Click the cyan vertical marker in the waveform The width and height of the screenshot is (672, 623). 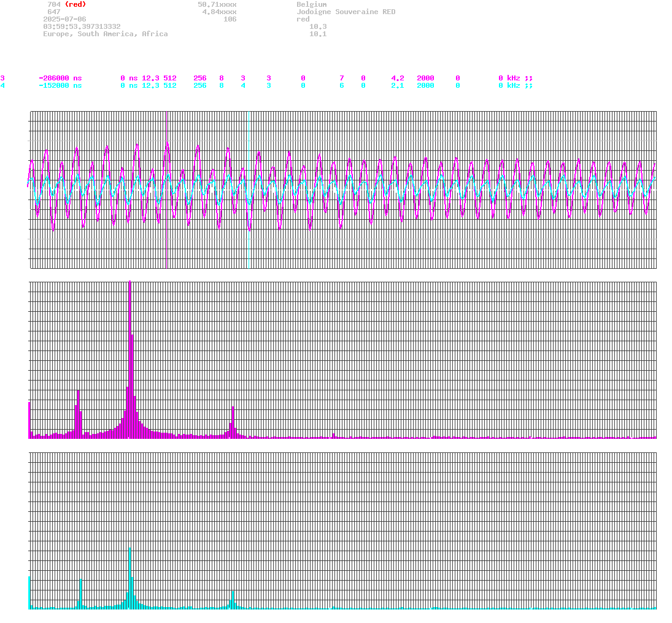(249, 190)
